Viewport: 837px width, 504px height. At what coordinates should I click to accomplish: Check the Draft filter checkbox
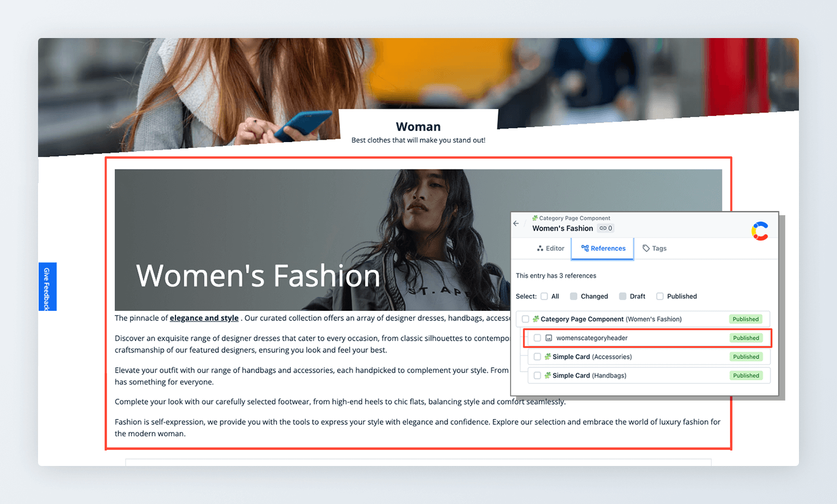coord(623,296)
